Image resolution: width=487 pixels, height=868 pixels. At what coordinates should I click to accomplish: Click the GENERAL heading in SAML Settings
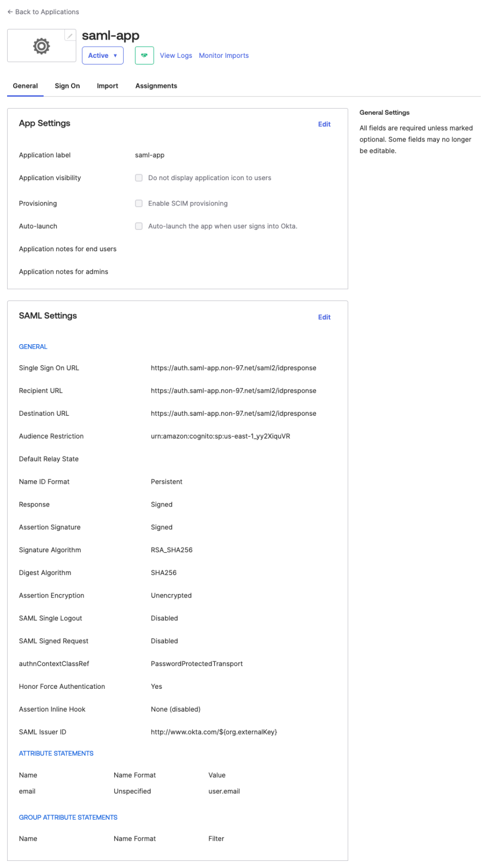33,346
